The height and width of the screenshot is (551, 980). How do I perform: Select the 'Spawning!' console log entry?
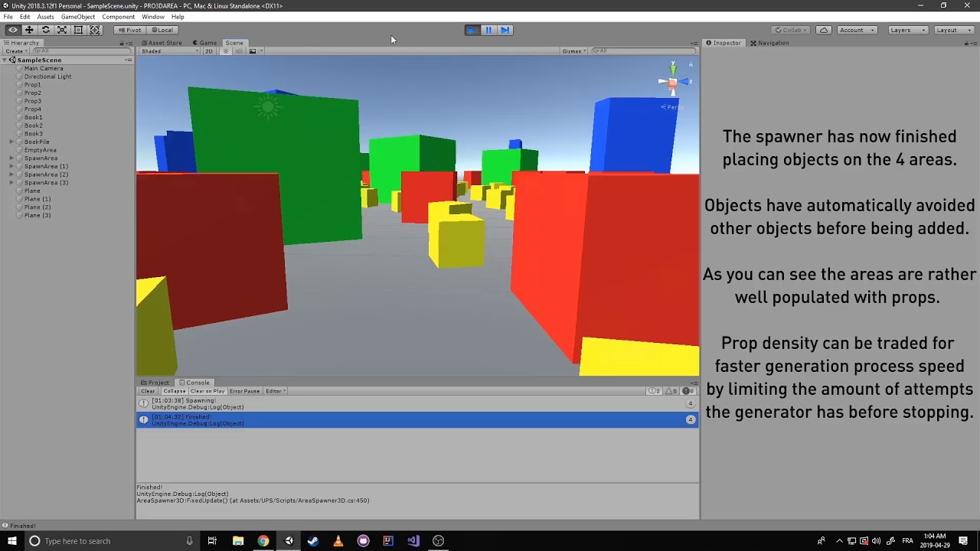tap(417, 403)
